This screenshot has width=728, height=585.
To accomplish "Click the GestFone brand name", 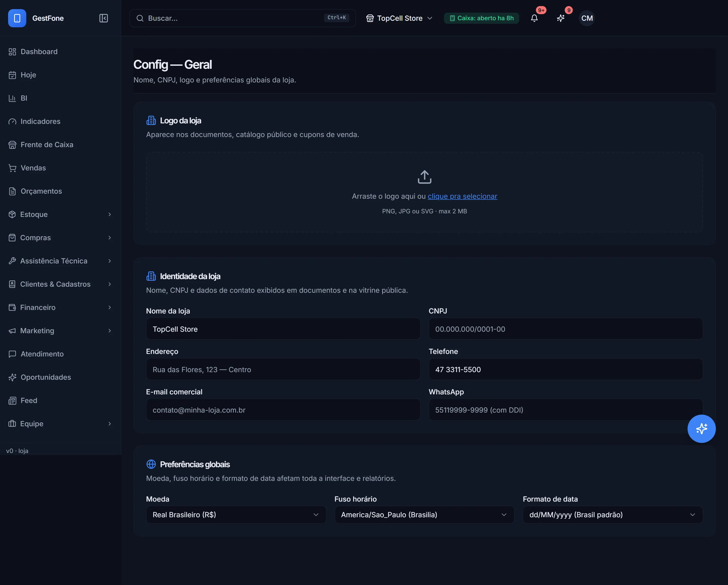I will [x=48, y=18].
